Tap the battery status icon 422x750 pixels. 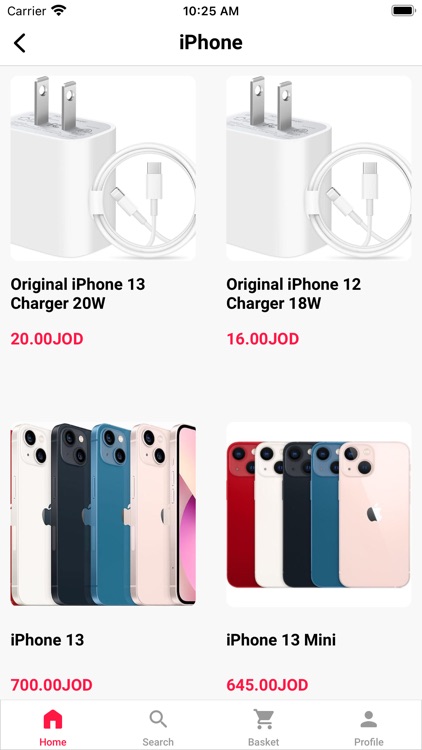coord(403,11)
